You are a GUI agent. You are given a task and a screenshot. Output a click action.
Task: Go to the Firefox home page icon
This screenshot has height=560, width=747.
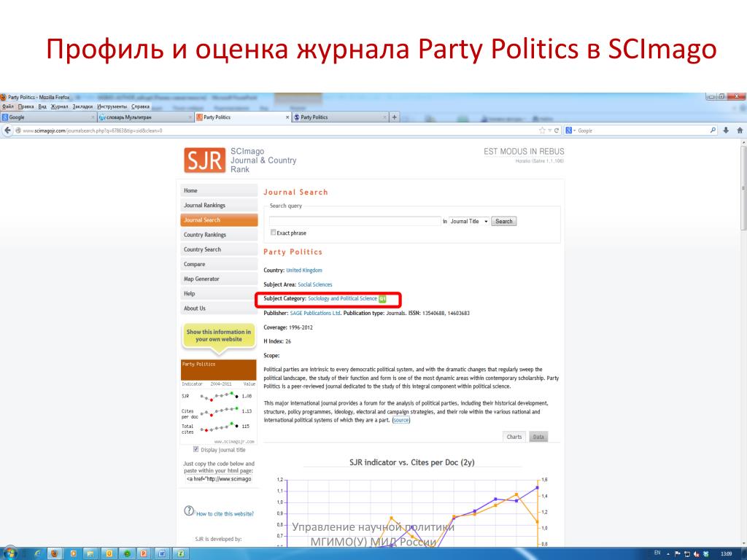[x=740, y=130]
